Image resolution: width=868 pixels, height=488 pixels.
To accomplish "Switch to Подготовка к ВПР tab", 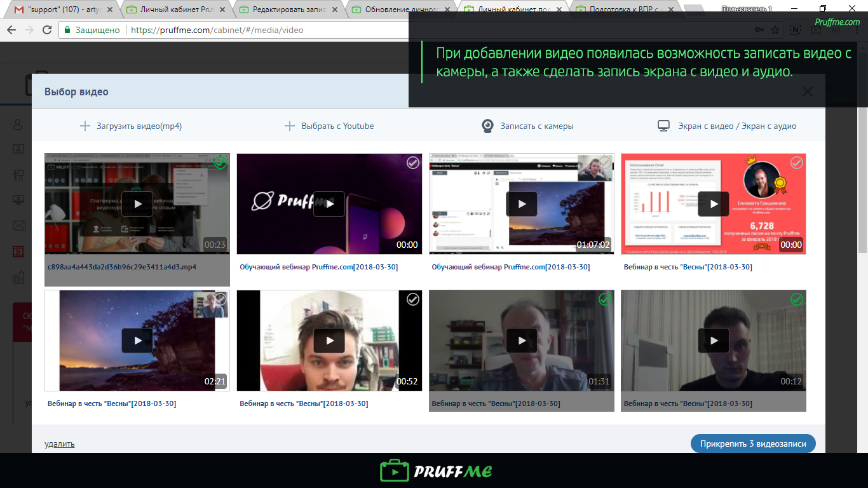I will pyautogui.click(x=626, y=10).
